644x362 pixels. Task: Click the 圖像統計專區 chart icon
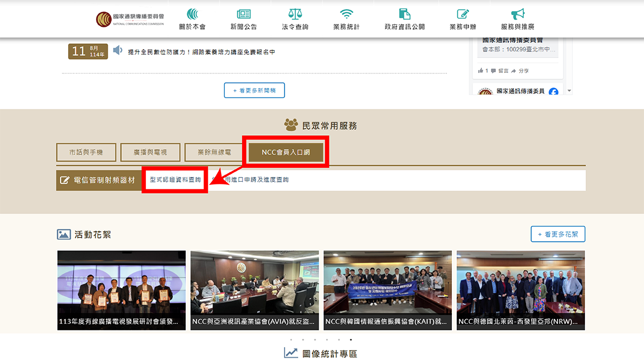tap(290, 352)
